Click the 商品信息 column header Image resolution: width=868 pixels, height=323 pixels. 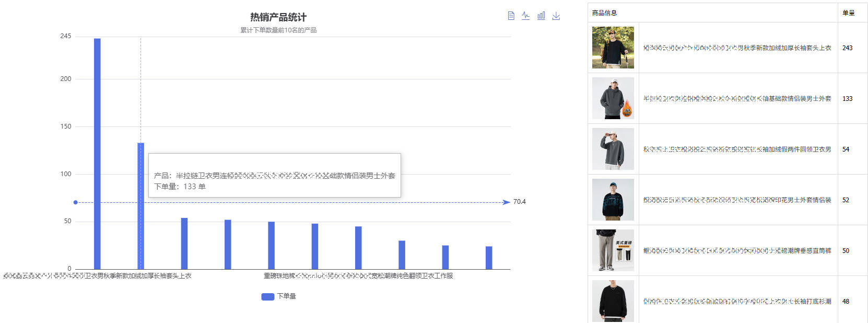tap(604, 13)
